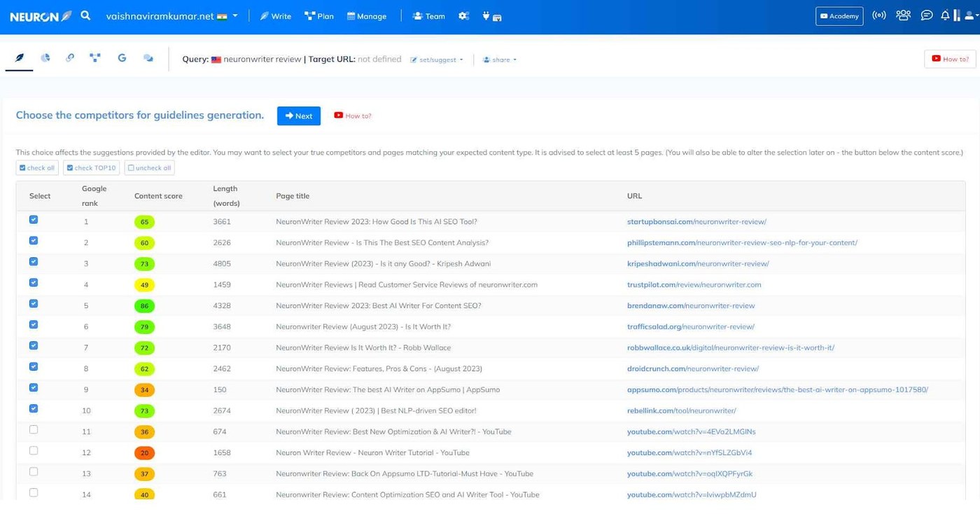Click the 'Length (words)' column header

226,196
